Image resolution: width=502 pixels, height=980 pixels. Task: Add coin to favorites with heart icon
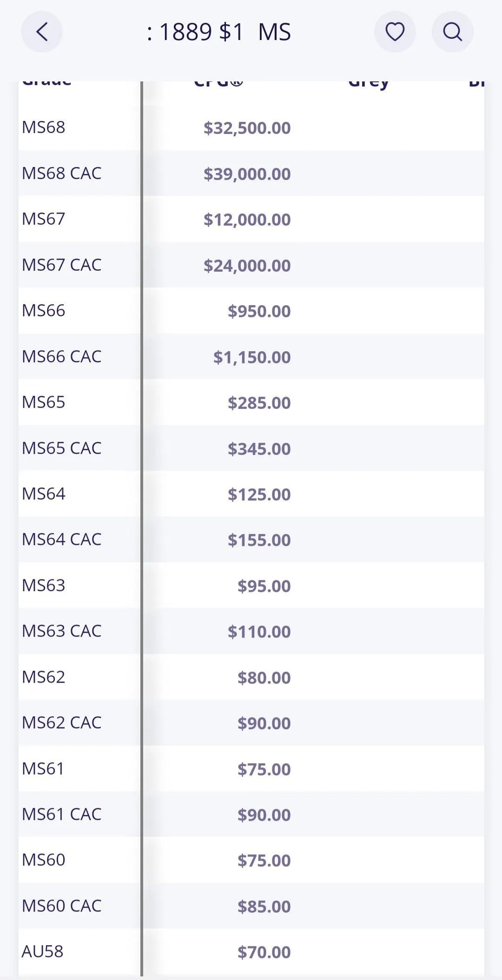point(395,32)
